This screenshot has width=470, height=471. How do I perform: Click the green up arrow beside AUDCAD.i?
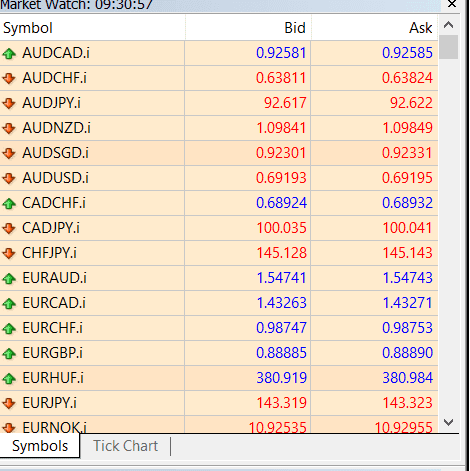click(x=9, y=53)
